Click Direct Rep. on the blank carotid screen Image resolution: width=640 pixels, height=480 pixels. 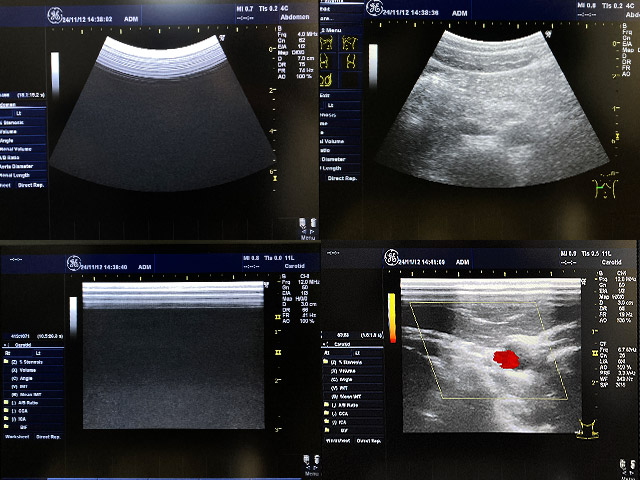coord(48,437)
